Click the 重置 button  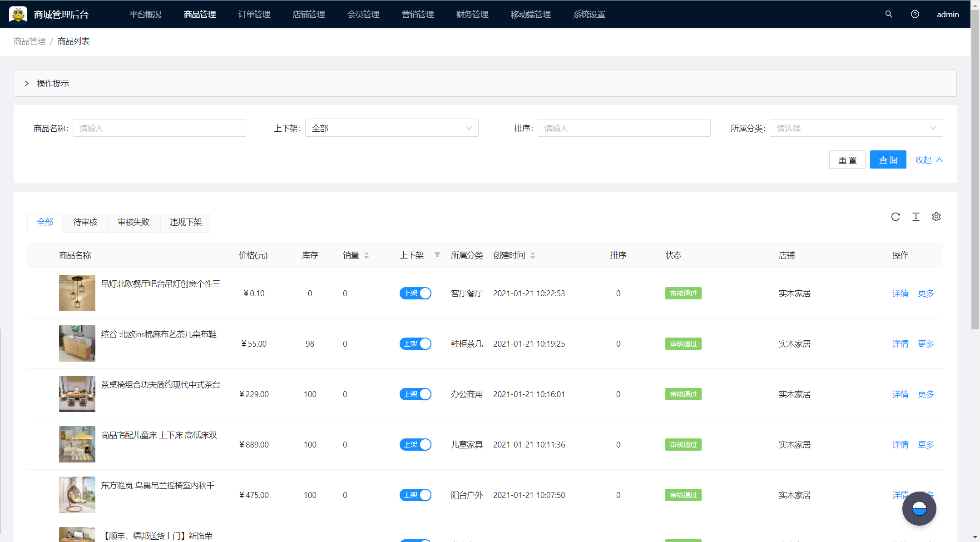(847, 160)
